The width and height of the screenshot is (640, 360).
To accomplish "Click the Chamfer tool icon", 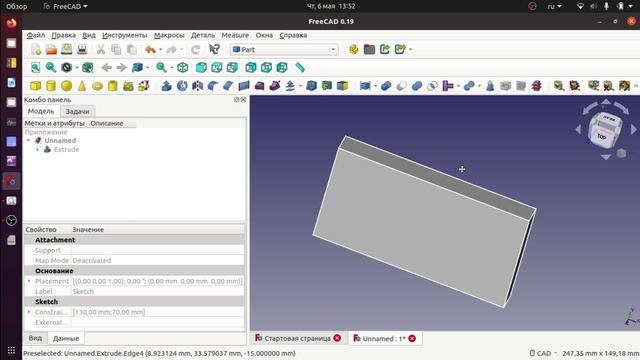I will 228,86.
